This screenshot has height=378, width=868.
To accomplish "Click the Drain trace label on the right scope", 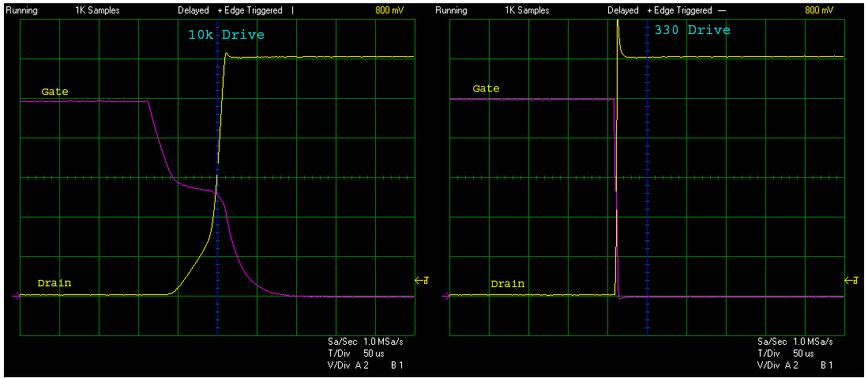I will coord(507,284).
